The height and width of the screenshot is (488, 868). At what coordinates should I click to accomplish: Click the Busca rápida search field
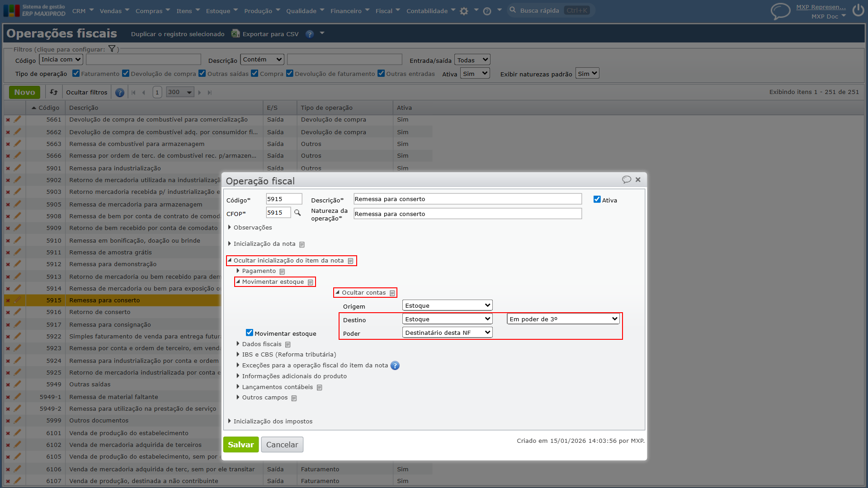(551, 10)
